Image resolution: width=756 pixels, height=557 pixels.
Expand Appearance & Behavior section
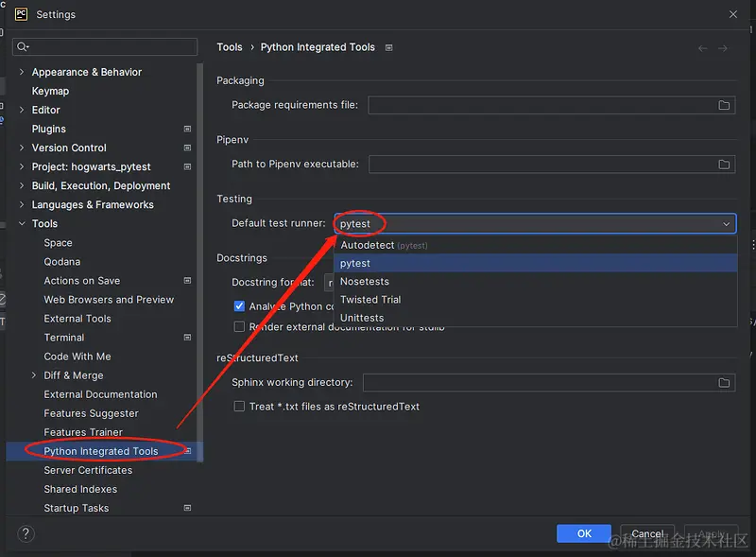(x=21, y=72)
